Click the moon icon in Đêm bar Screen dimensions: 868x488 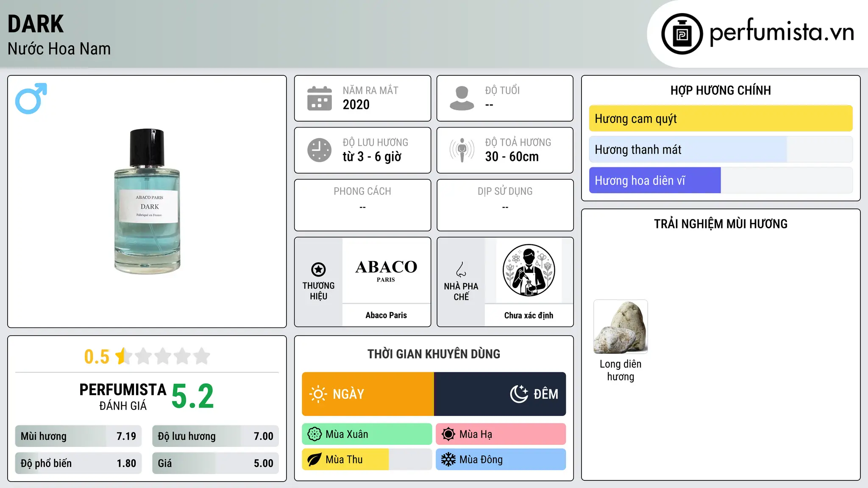click(x=519, y=394)
